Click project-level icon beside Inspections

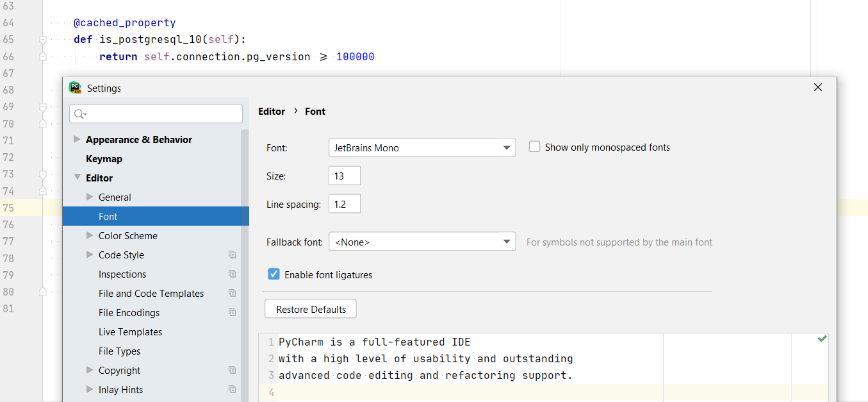click(232, 274)
